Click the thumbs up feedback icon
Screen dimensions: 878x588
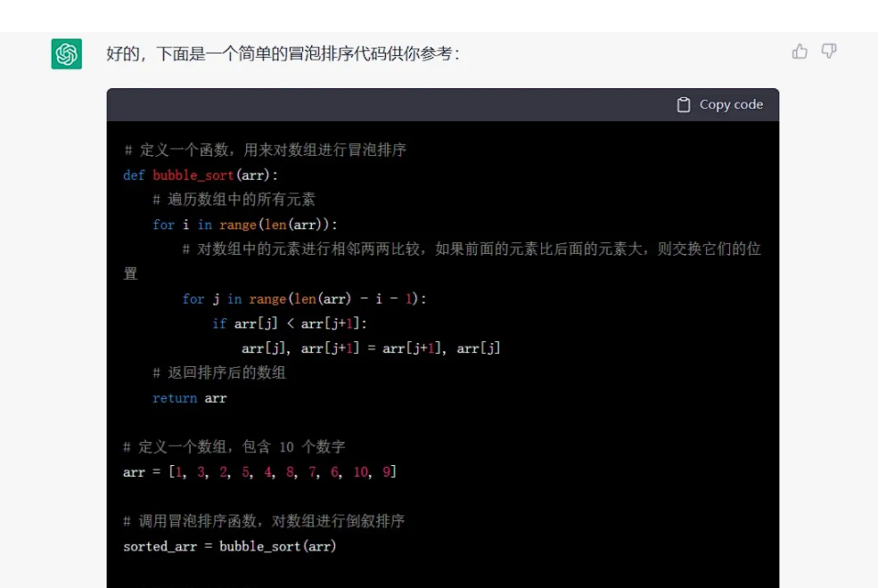(x=800, y=52)
